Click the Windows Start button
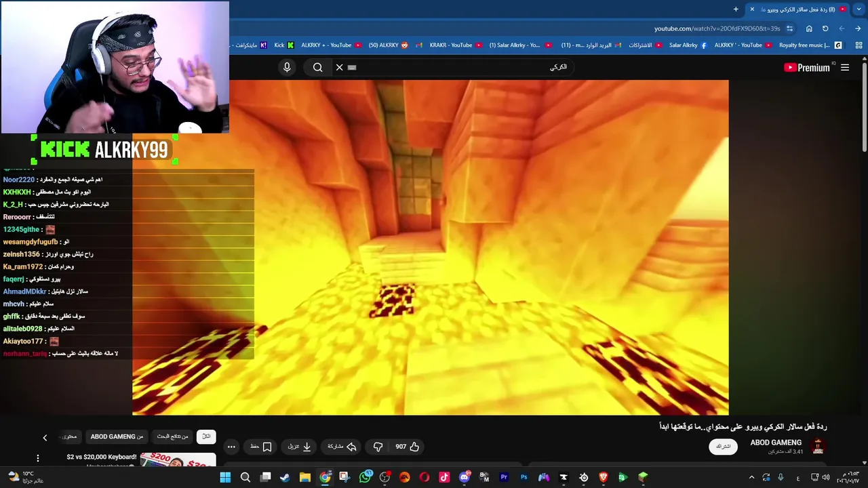 [x=225, y=477]
